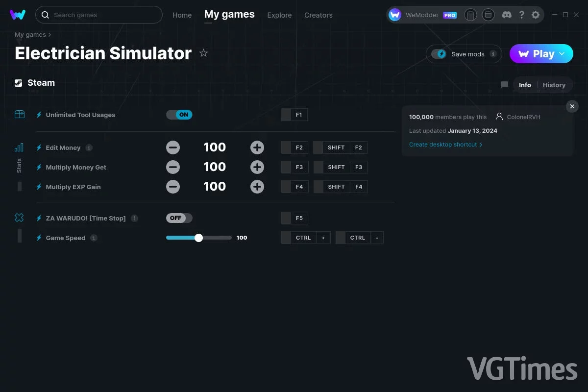Click the WeModder username label

coord(422,15)
